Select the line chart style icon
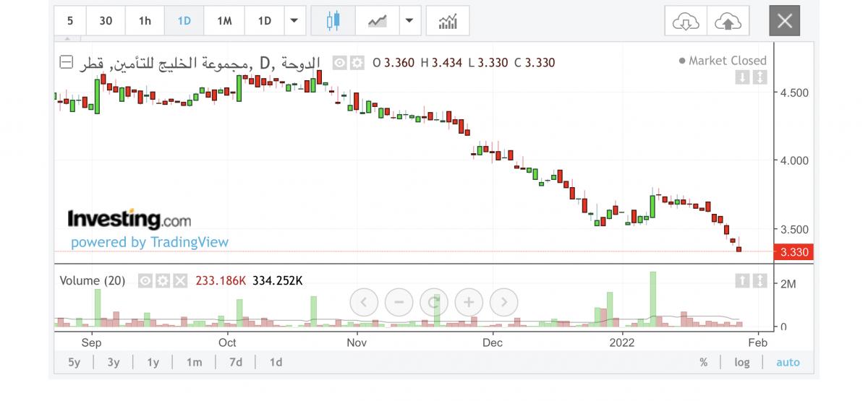Viewport: 868px width, 401px height. pos(377,21)
